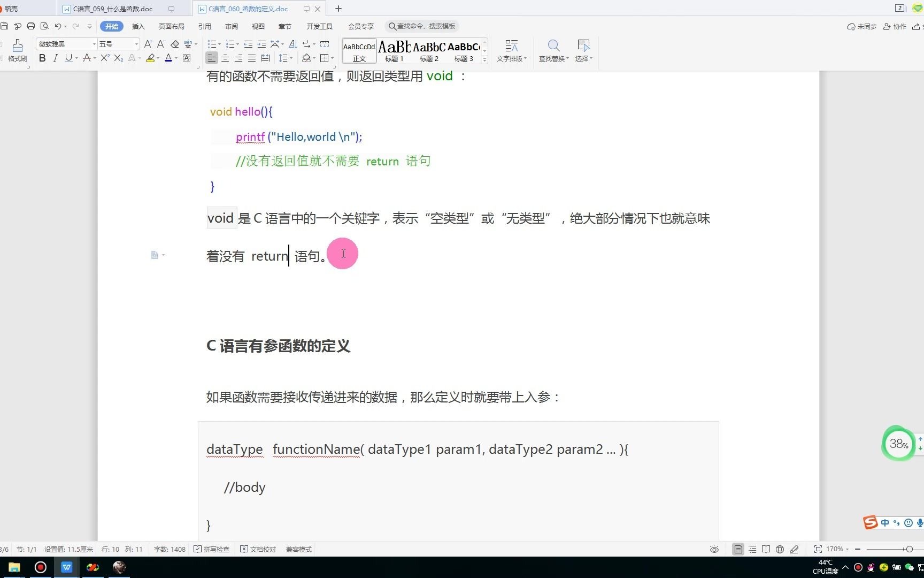Expand the borders dropdown arrow
The height and width of the screenshot is (578, 924).
333,58
